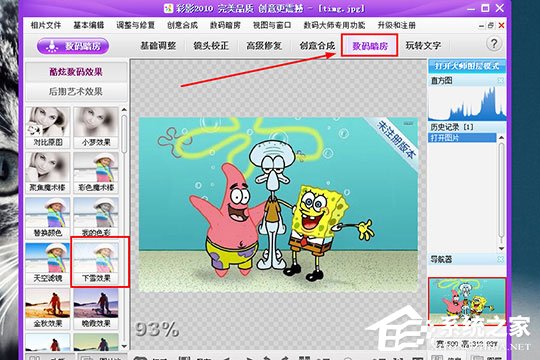
Task: Apply the 小萝效果 effect thumbnail
Action: (96, 127)
